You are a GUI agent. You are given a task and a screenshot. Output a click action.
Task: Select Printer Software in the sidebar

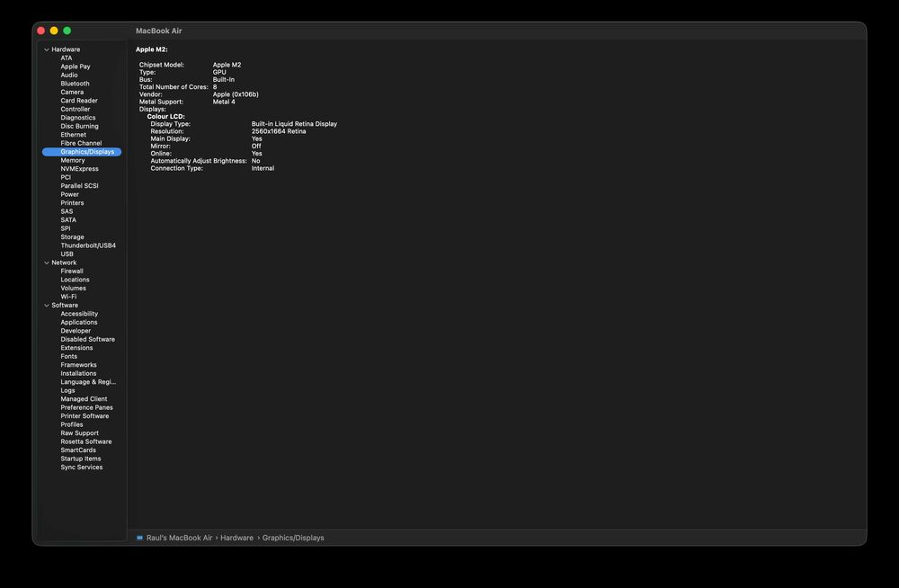pos(85,416)
